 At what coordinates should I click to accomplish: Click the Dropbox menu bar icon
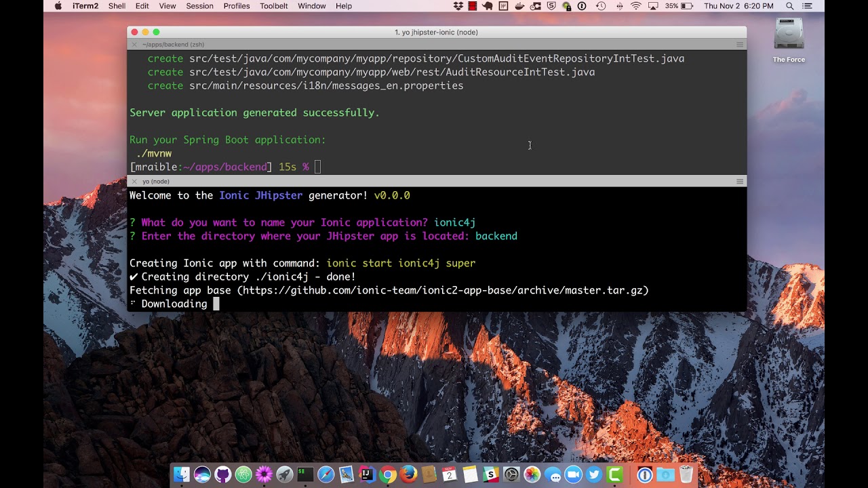(x=458, y=6)
